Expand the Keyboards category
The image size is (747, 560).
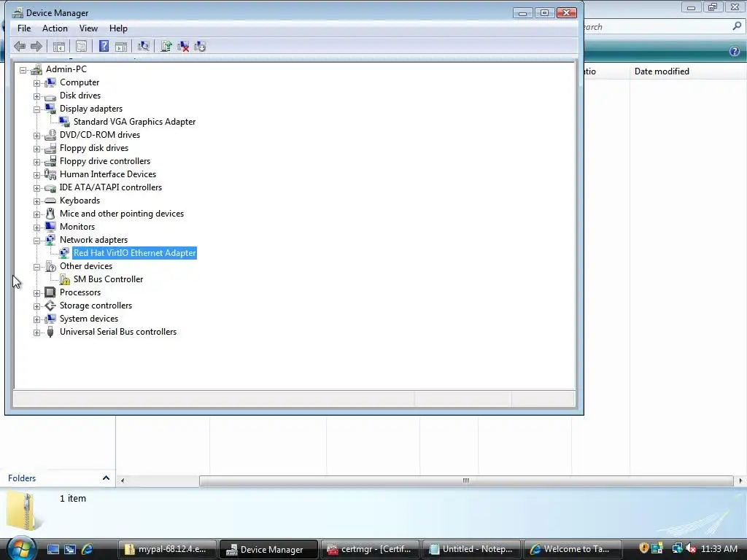point(36,201)
